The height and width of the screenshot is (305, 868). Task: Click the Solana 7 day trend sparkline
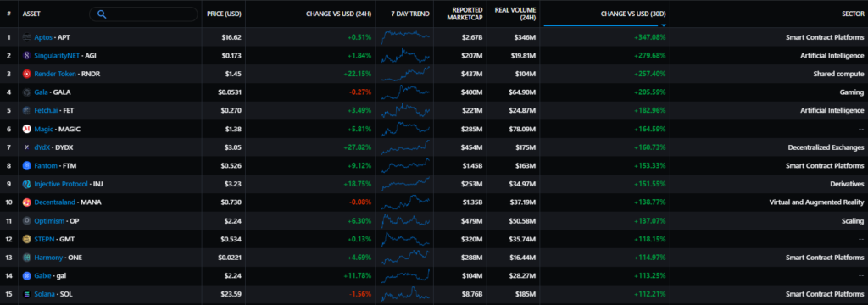click(x=405, y=294)
